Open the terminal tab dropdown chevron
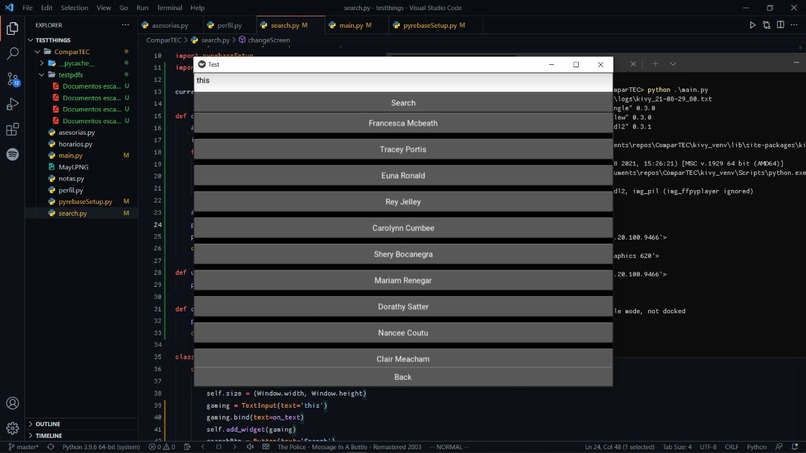This screenshot has width=806, height=453. [x=672, y=64]
